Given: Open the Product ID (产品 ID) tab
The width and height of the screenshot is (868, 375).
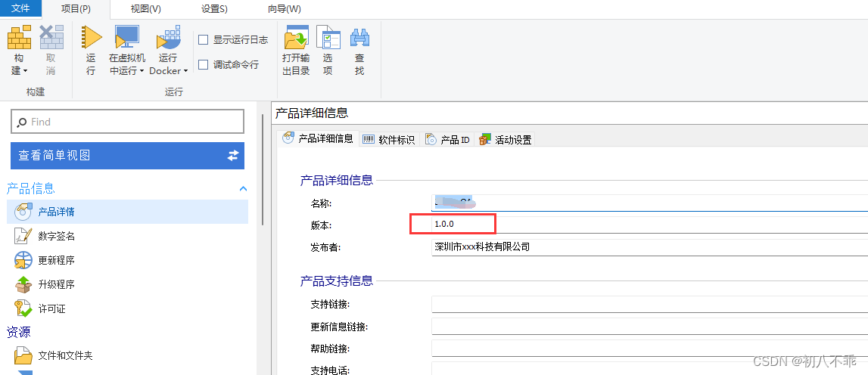Looking at the screenshot, I should 447,139.
